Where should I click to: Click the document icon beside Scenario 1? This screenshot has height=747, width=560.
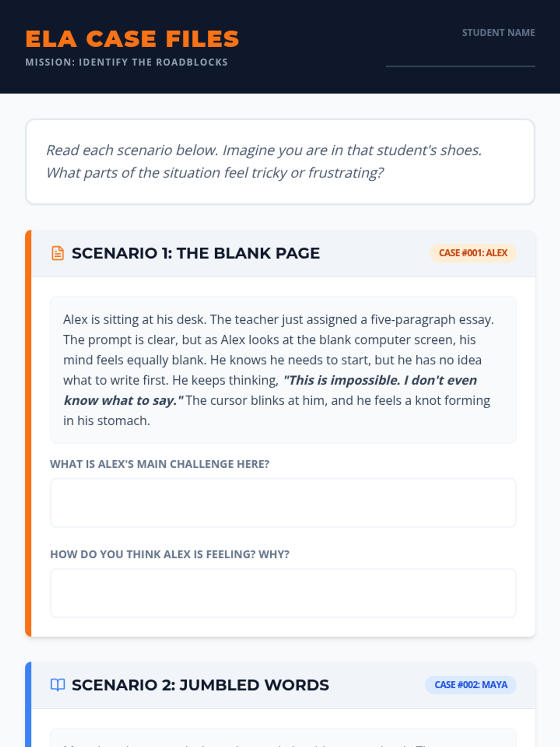pos(57,253)
